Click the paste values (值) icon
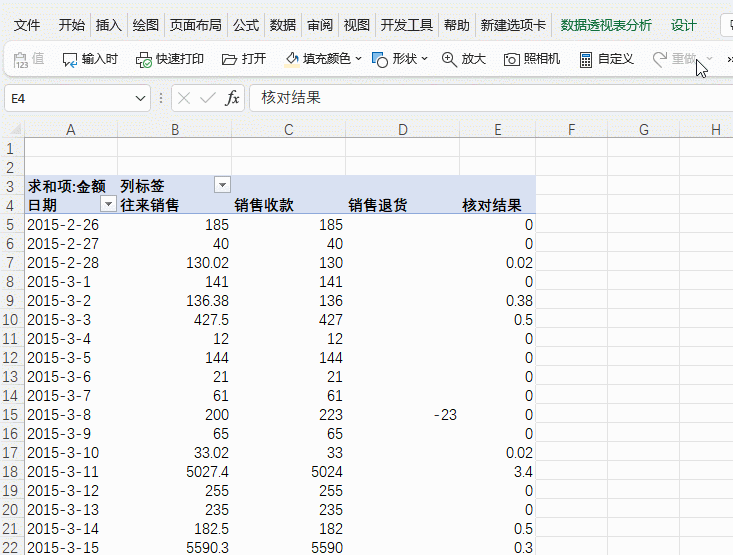733x555 pixels. tap(21, 59)
